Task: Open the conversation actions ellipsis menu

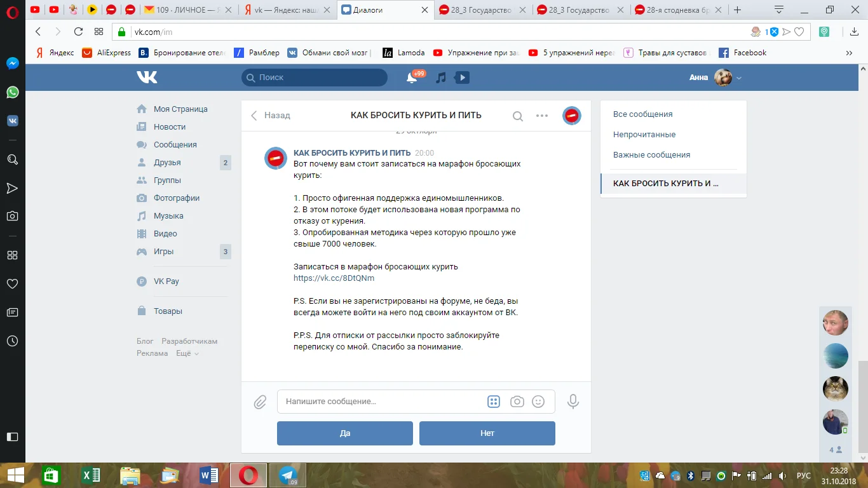Action: (542, 116)
